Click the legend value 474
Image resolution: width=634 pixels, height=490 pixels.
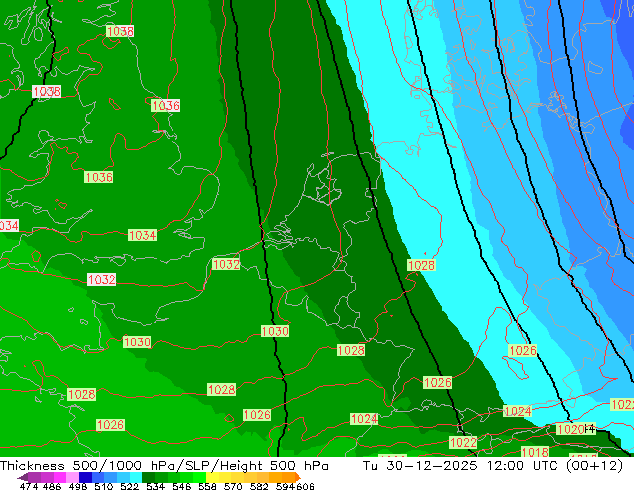(29, 486)
